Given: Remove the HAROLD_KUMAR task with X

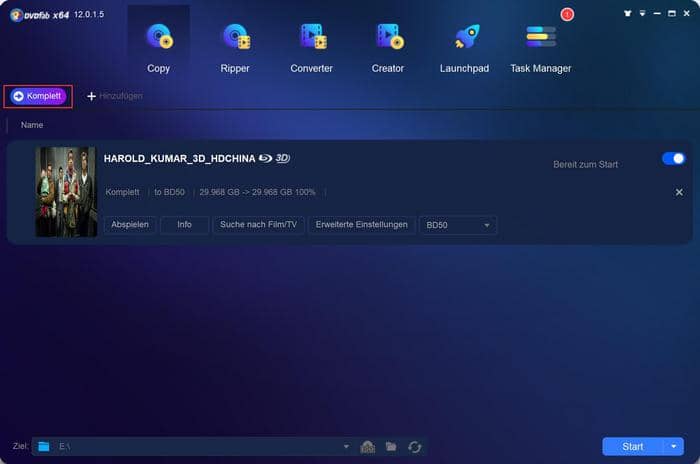Looking at the screenshot, I should 679,192.
